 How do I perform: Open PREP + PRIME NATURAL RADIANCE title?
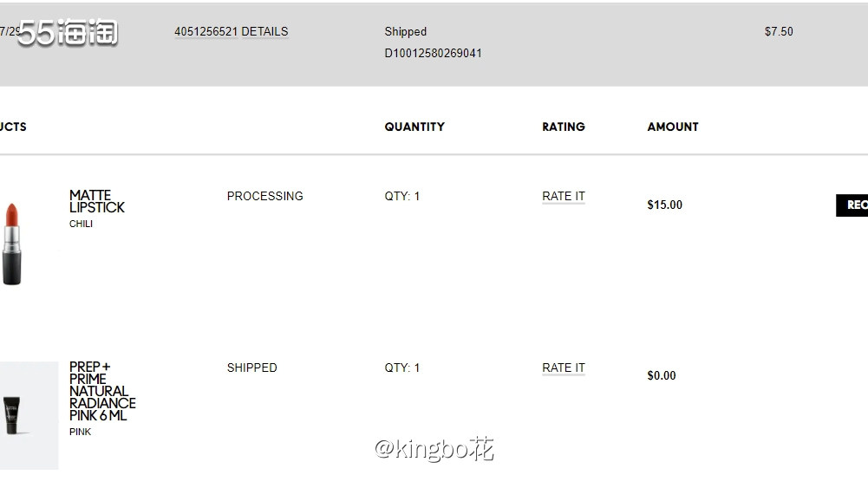(102, 391)
